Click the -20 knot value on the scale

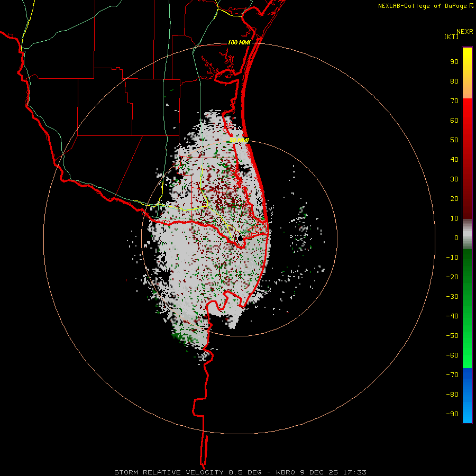(x=452, y=277)
